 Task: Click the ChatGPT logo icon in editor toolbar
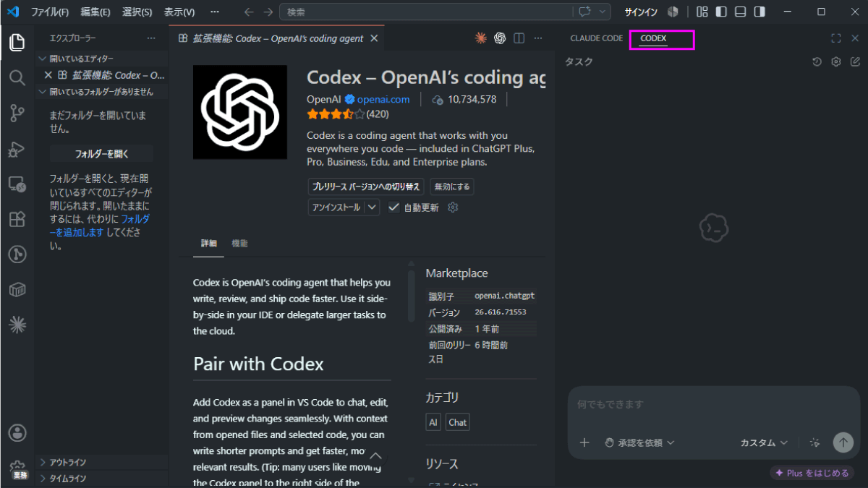[500, 38]
